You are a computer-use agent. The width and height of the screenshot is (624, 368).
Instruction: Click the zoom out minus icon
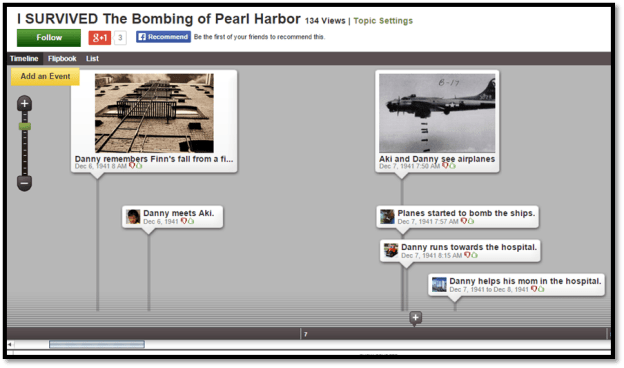[x=24, y=183]
